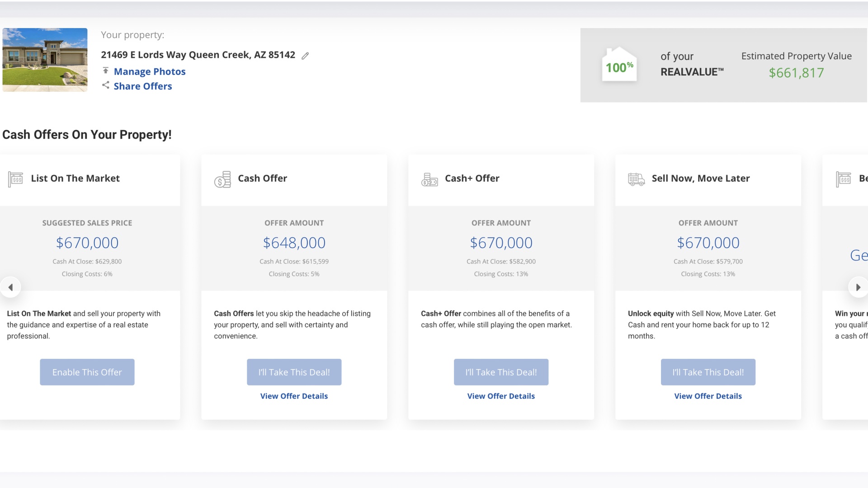This screenshot has width=868, height=488.
Task: Open Share Offers link
Action: coord(143,86)
